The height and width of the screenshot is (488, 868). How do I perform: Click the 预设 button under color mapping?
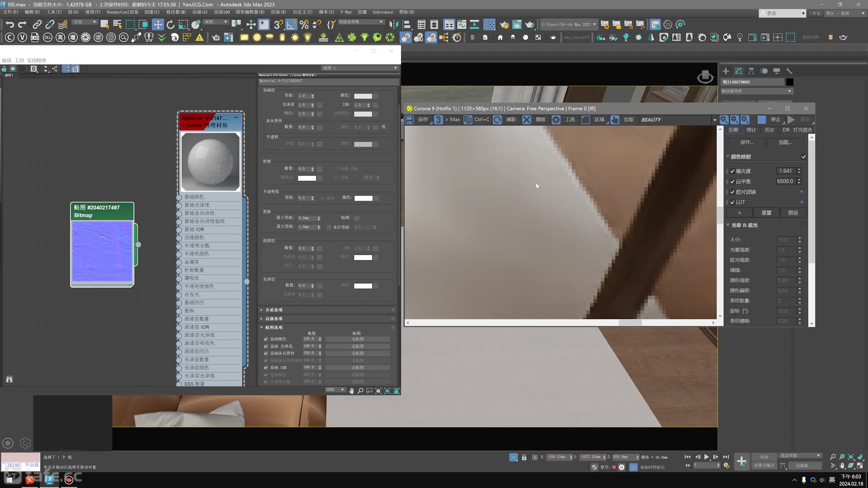tap(793, 213)
